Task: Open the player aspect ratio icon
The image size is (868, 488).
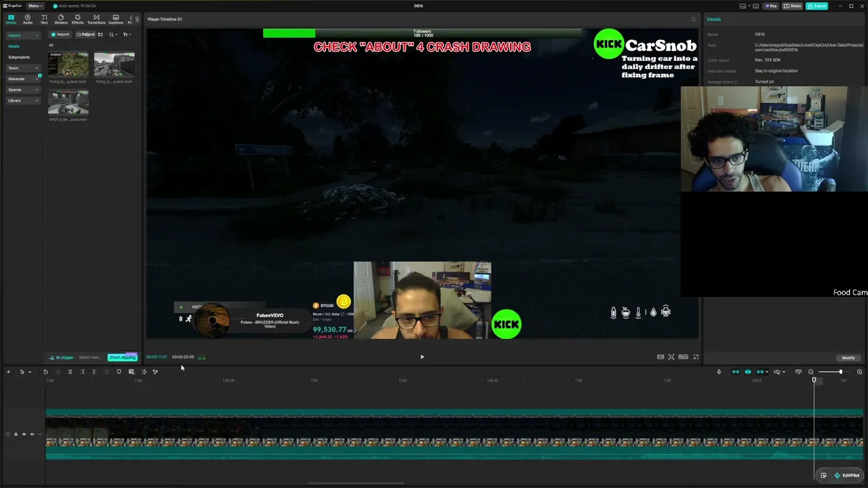Action: [684, 357]
